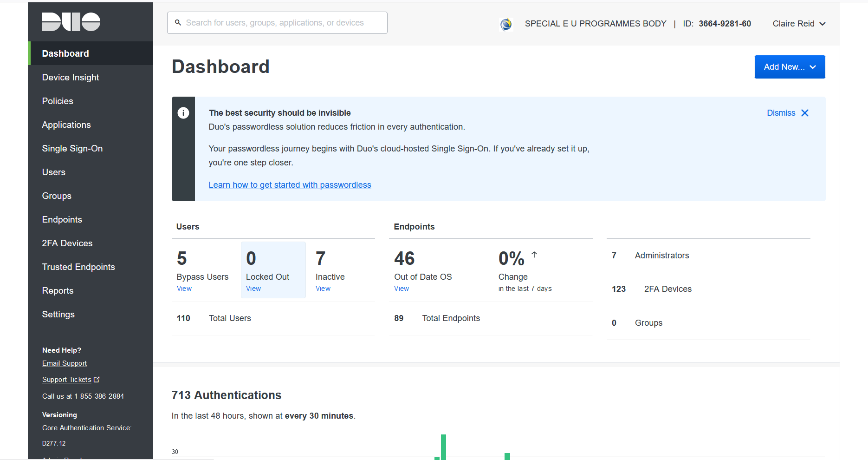Click the 0 Groups summary row
Screen dimensions: 868x460
tap(708, 323)
